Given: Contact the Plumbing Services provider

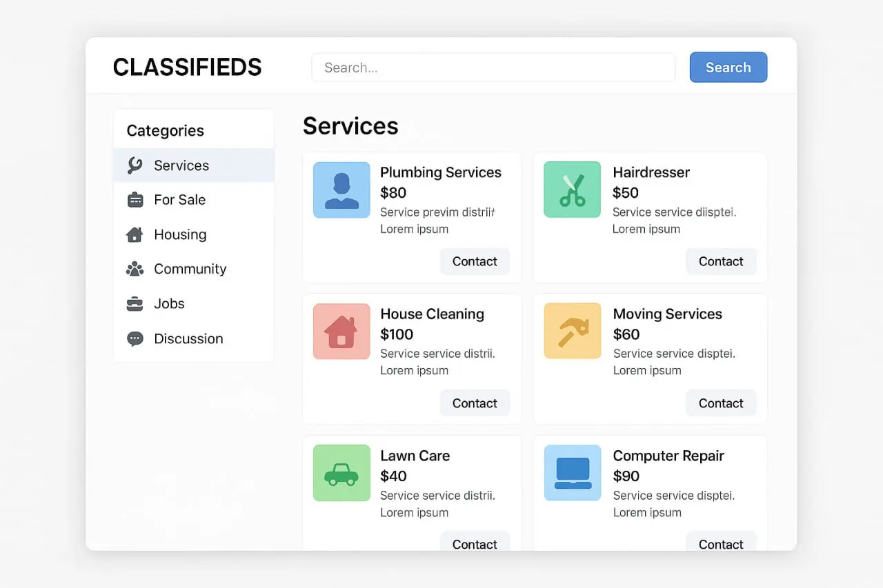Looking at the screenshot, I should (x=475, y=262).
